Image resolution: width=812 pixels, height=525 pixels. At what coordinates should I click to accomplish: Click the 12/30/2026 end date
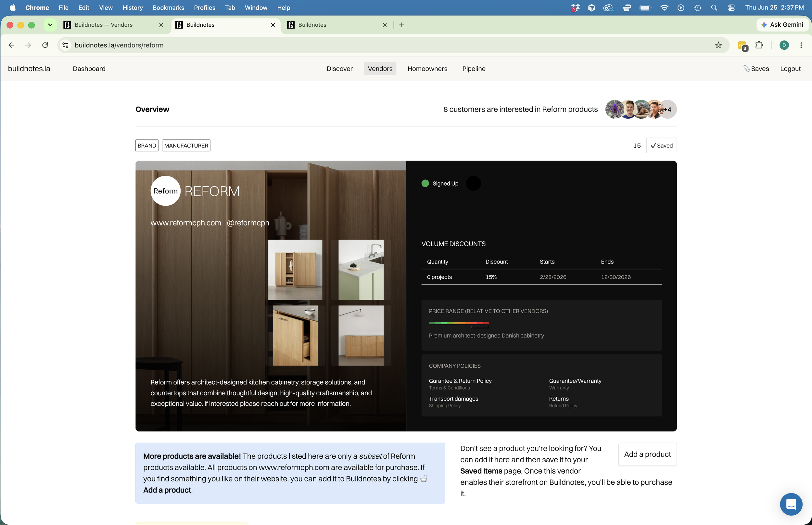(616, 277)
